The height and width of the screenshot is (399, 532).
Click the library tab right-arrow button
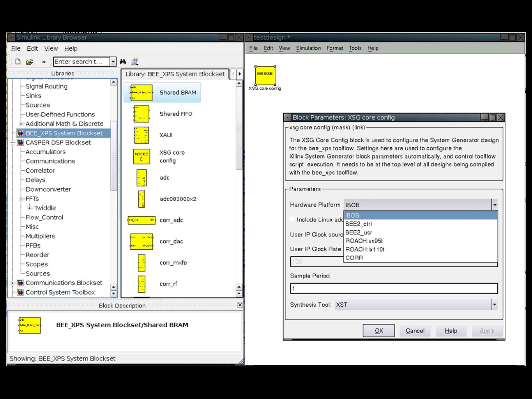(x=240, y=74)
